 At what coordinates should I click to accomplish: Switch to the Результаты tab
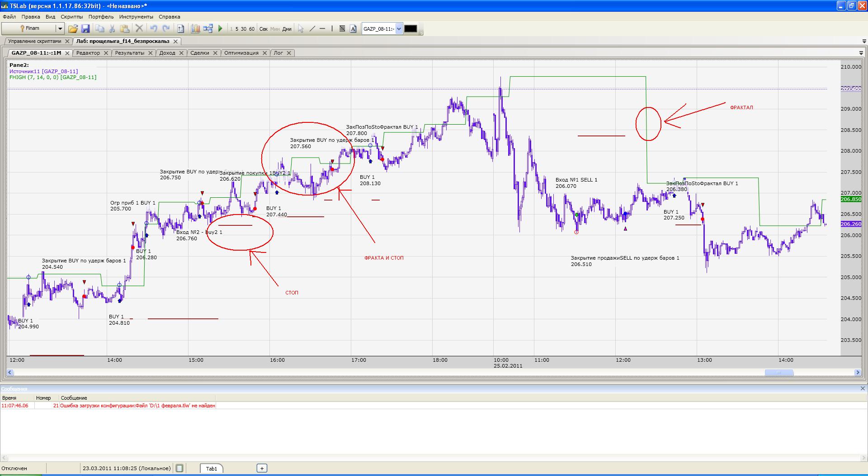130,53
